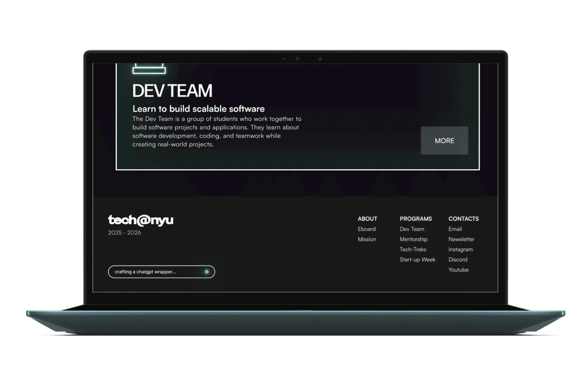The image size is (588, 376).
Task: Select the DEV TEAM card title
Action: tap(172, 91)
